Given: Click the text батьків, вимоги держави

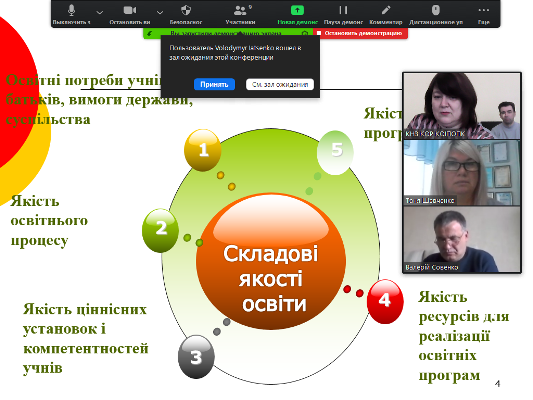Looking at the screenshot, I should (99, 100).
